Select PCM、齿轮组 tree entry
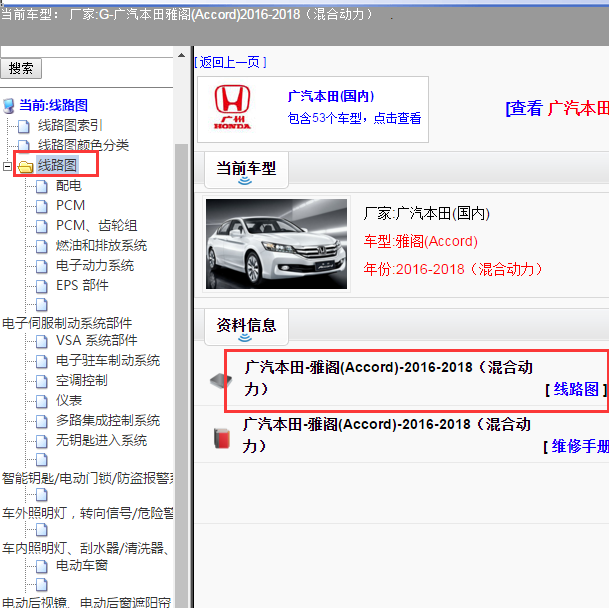 96,225
